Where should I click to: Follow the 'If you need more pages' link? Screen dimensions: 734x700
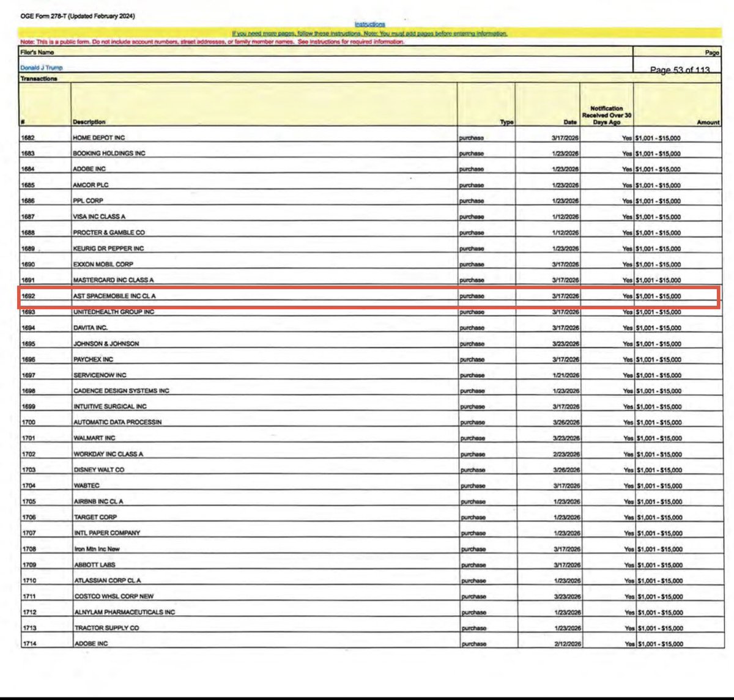369,33
